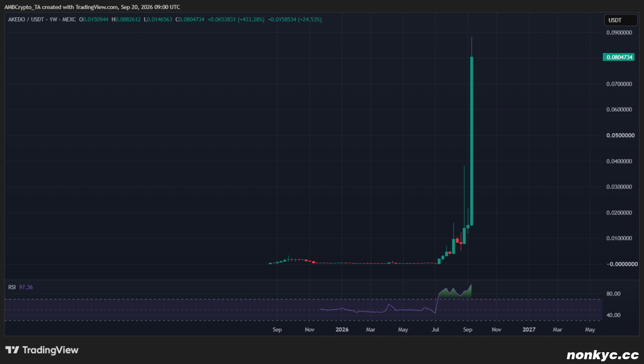
Task: Click the 0.0900000 price axis label
Action: coord(622,33)
